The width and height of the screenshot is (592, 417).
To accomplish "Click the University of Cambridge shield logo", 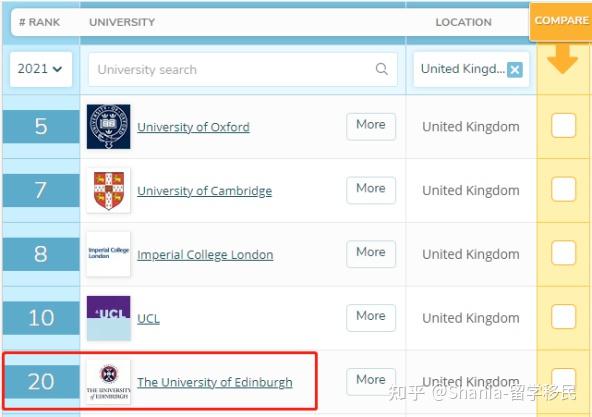I will (x=109, y=190).
